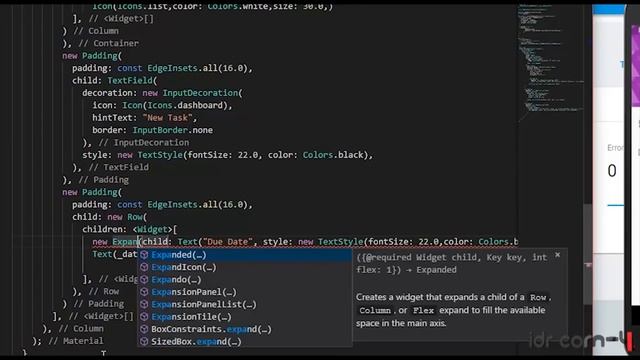Click the method icon beside ExpansionPanel(…)
This screenshot has height=360, width=640.
pyautogui.click(x=144, y=292)
